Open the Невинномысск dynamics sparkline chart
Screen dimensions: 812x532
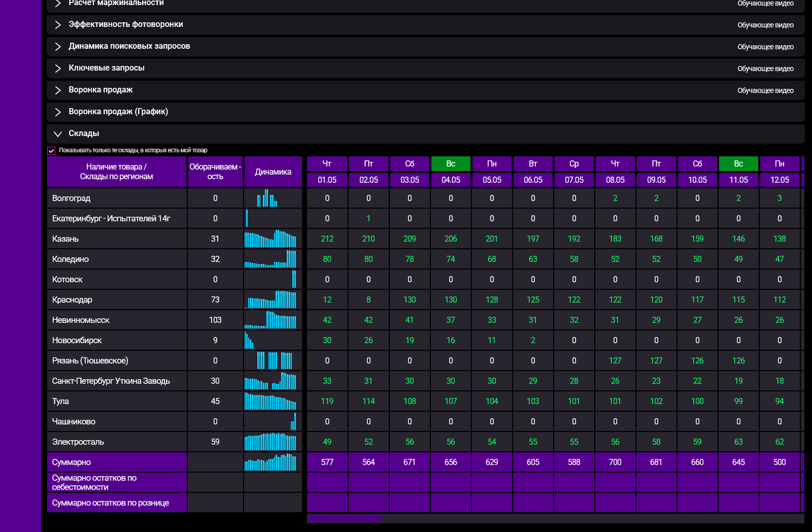(270, 320)
